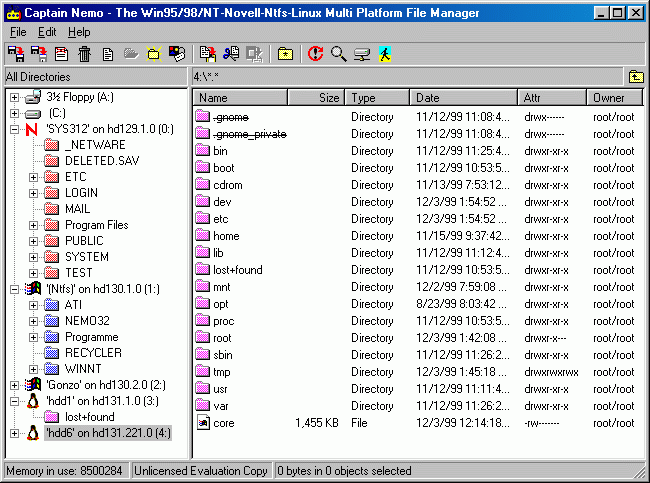This screenshot has width=650, height=483.
Task: Click the Novell N icon for SYS312
Action: coord(32,129)
